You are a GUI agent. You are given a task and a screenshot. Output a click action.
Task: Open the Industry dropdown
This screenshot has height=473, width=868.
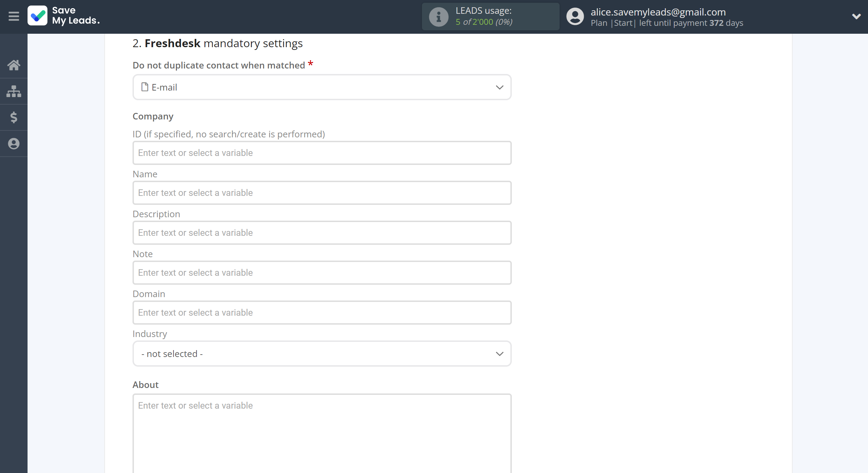click(322, 354)
